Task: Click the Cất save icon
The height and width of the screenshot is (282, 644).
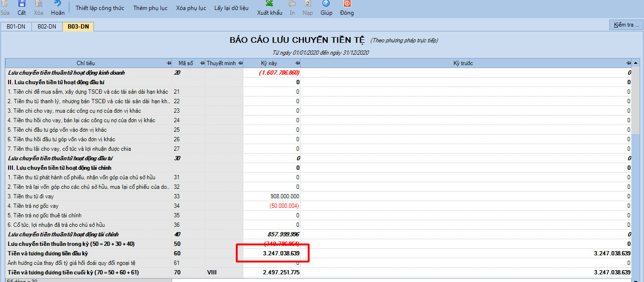Action: tap(22, 3)
